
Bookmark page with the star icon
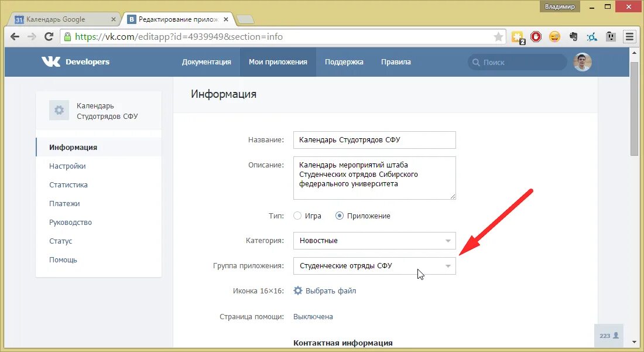[x=498, y=37]
